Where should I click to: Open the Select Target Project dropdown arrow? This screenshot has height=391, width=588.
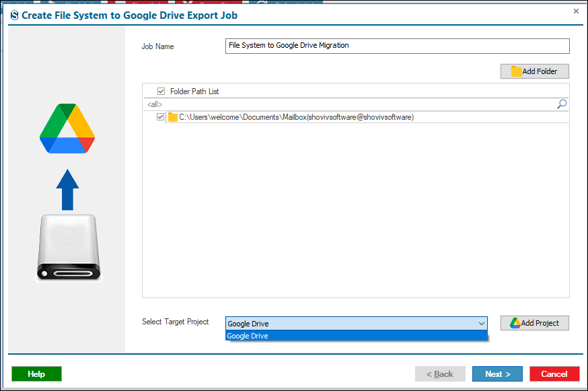[482, 324]
